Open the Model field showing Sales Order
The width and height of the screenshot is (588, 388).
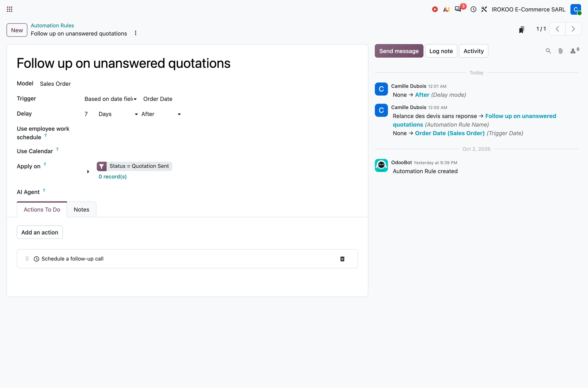tap(55, 84)
